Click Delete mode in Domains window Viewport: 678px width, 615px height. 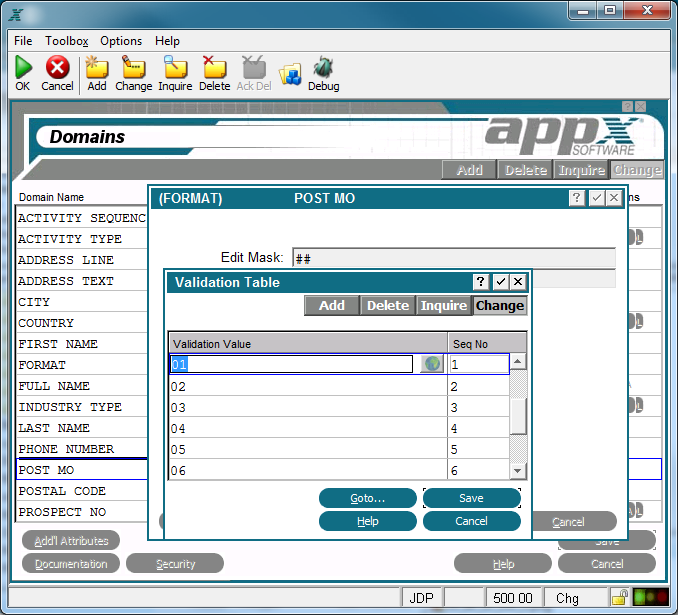tap(525, 170)
